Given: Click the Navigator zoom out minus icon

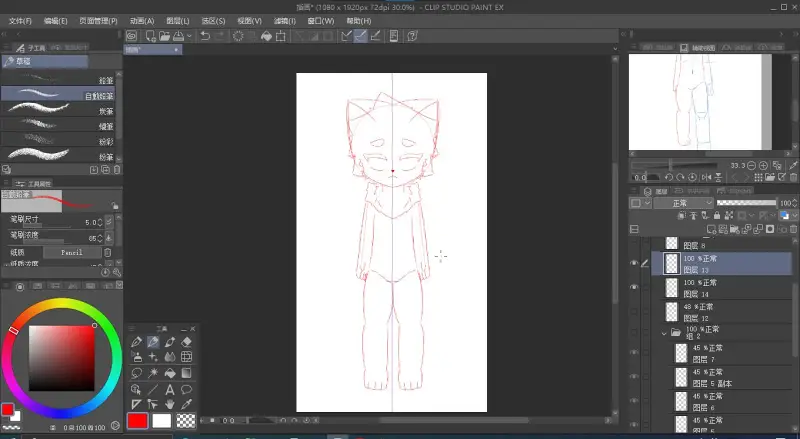Looking at the screenshot, I should click(752, 165).
